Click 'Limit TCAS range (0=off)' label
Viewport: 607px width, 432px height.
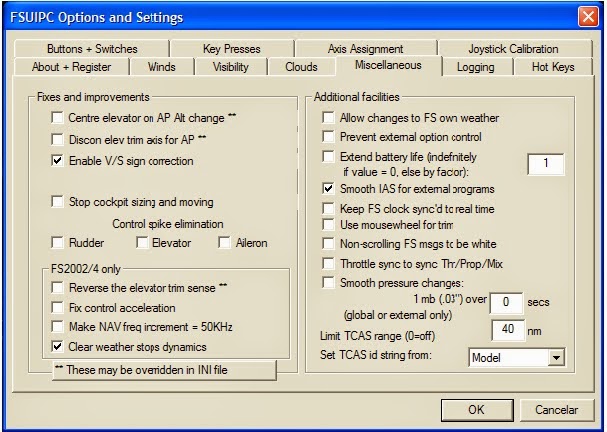coord(377,336)
